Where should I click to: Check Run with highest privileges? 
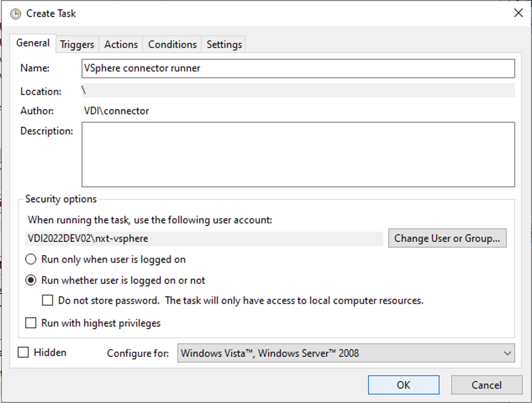pyautogui.click(x=31, y=323)
